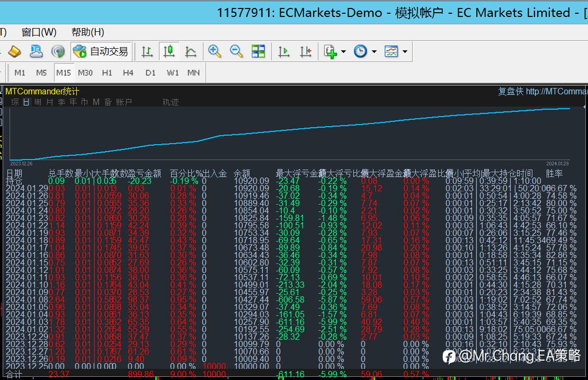
Task: Zoom in on the chart
Action: (215, 51)
